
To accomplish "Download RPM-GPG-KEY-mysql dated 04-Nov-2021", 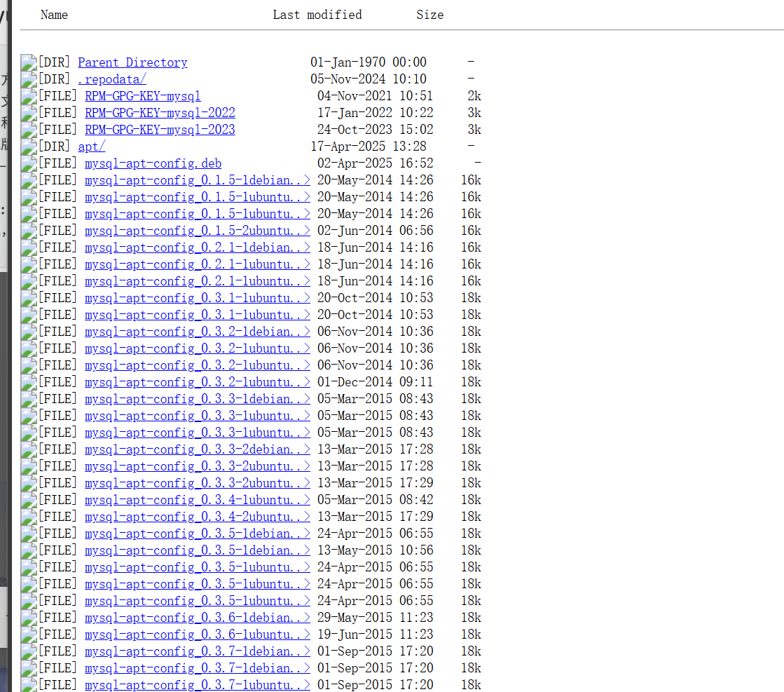I will (142, 96).
